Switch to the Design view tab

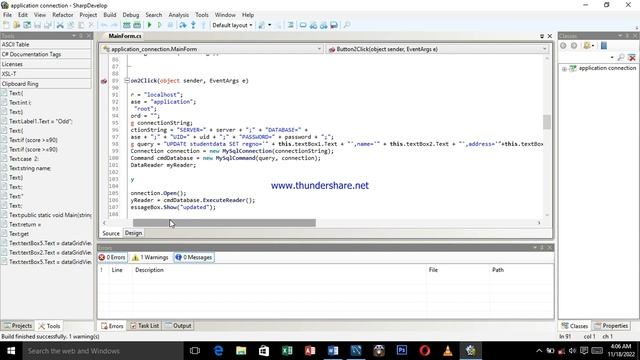tap(133, 233)
